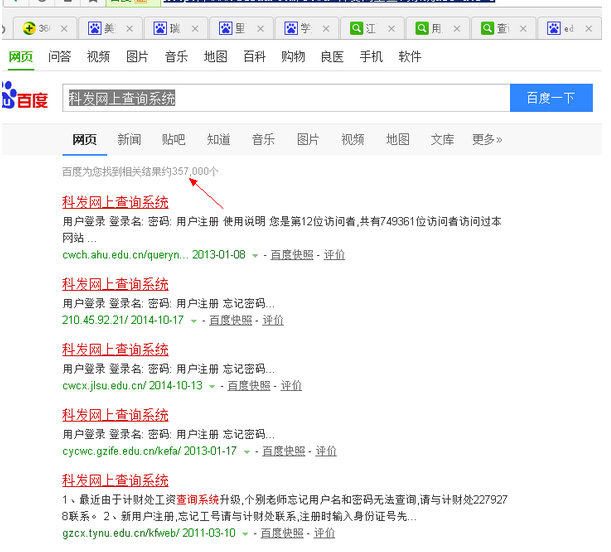Screen dimensions: 611x552
Task: Close the 江 tab
Action: (x=392, y=29)
